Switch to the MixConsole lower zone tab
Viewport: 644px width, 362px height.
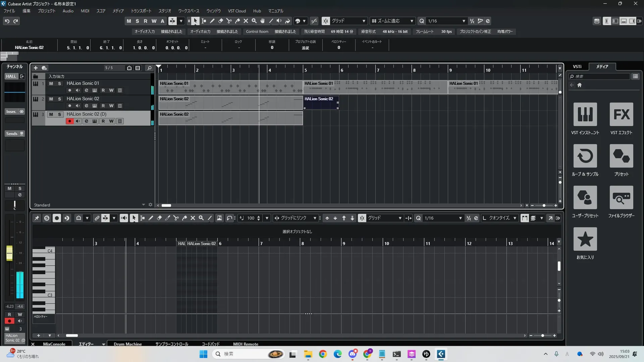[x=54, y=344]
